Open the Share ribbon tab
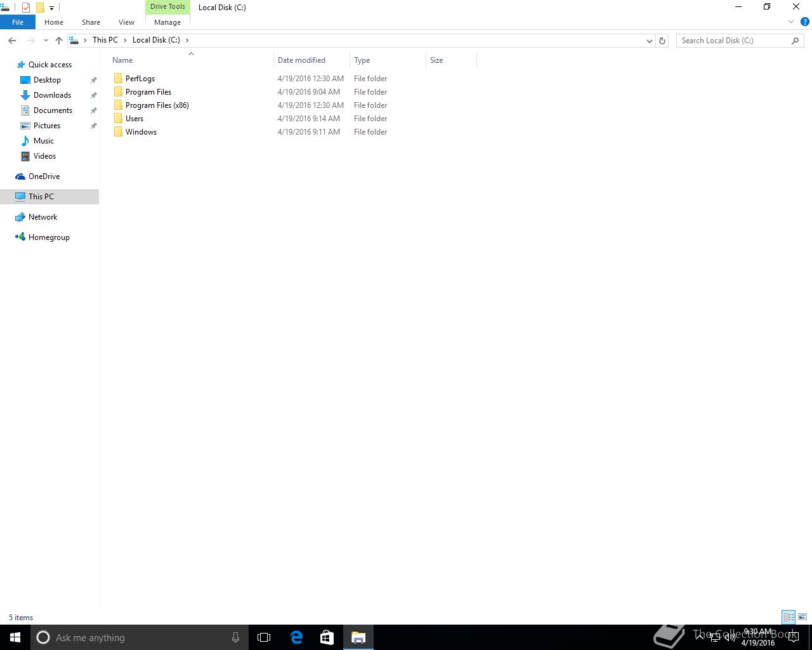Viewport: 812px width, 650px height. pyautogui.click(x=91, y=22)
